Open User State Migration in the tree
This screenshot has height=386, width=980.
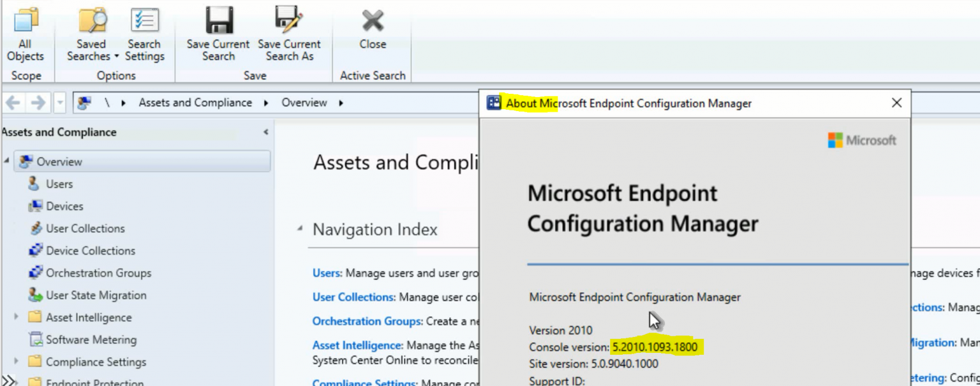coord(96,295)
